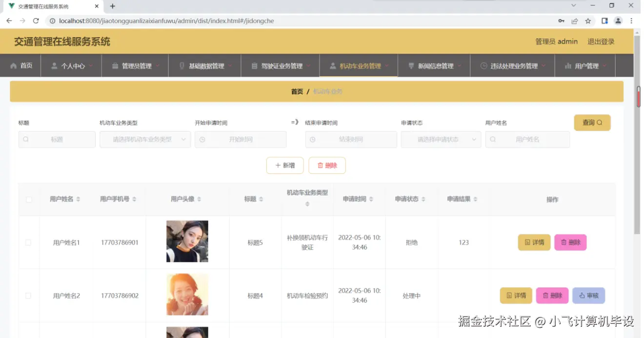Click clock icon in 结束时间 field

(312, 139)
